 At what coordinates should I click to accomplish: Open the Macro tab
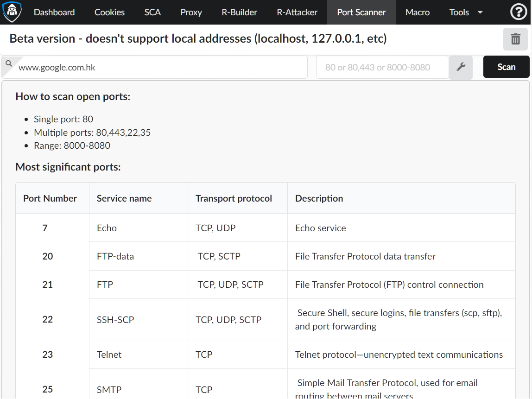418,13
